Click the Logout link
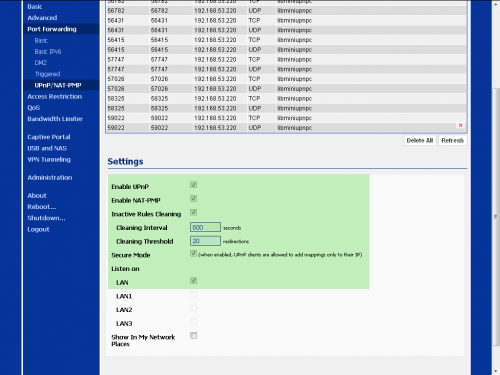The width and height of the screenshot is (500, 375). click(38, 230)
